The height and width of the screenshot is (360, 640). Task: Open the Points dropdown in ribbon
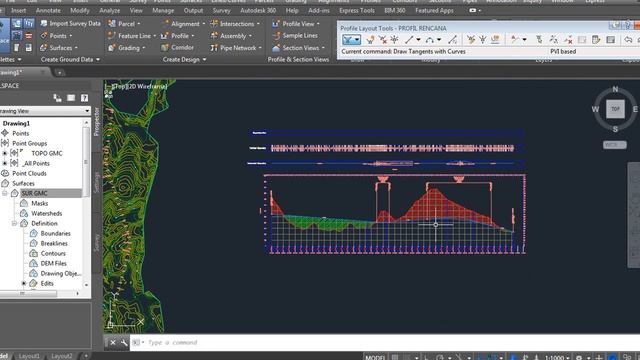coord(71,36)
